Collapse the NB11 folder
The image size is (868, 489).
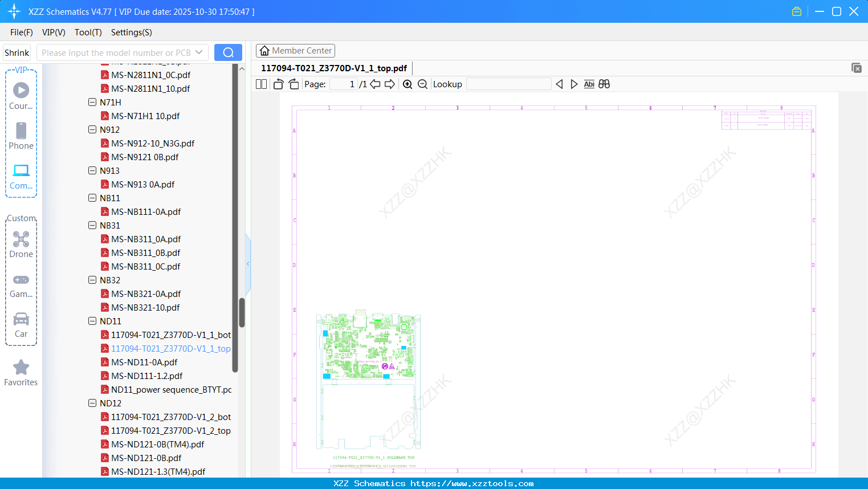tap(92, 198)
